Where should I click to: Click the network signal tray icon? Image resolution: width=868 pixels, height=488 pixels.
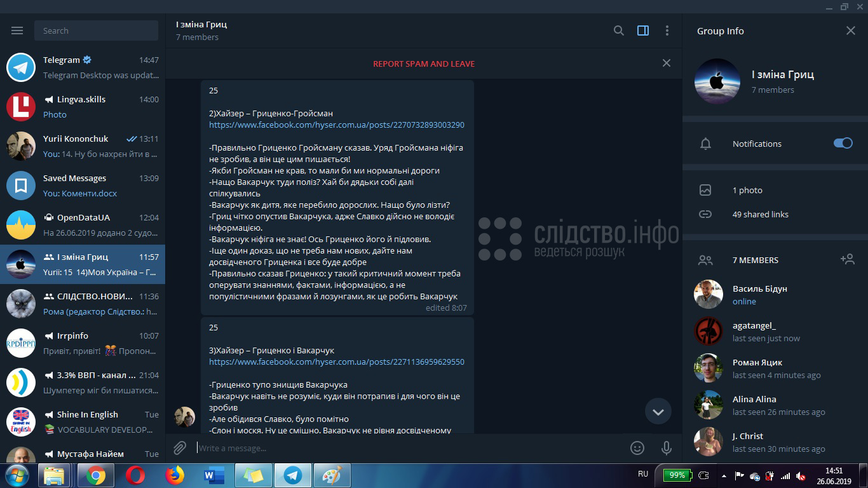pos(785,475)
